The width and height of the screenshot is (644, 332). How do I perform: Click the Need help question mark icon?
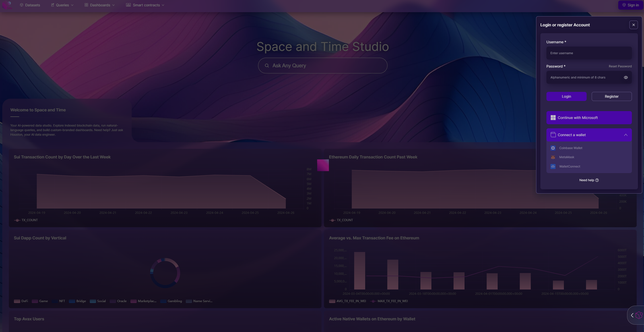[x=597, y=180]
